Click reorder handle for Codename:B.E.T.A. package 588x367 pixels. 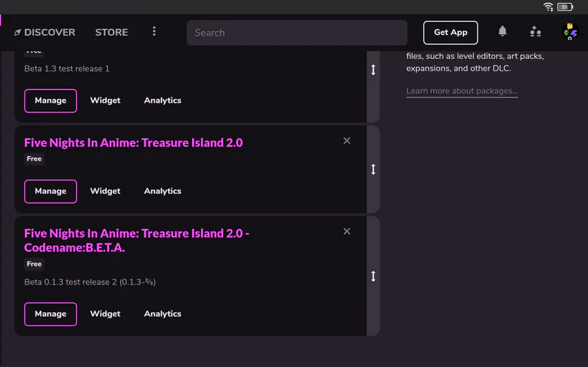click(x=373, y=276)
